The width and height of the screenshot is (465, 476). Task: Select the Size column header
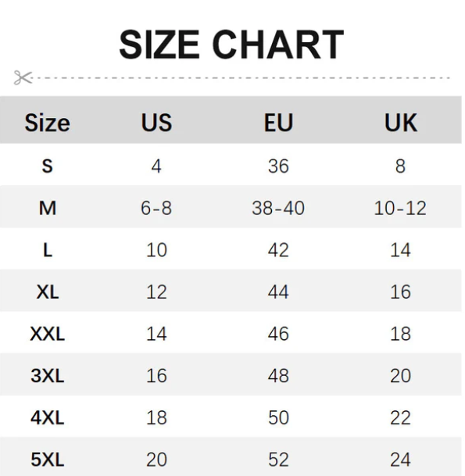coord(47,123)
